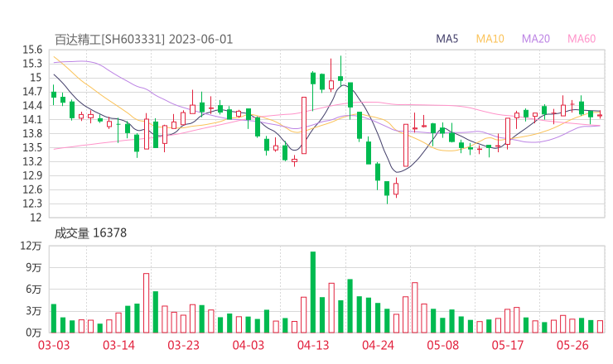
Task: Click the 04-03 date axis label
Action: [249, 345]
